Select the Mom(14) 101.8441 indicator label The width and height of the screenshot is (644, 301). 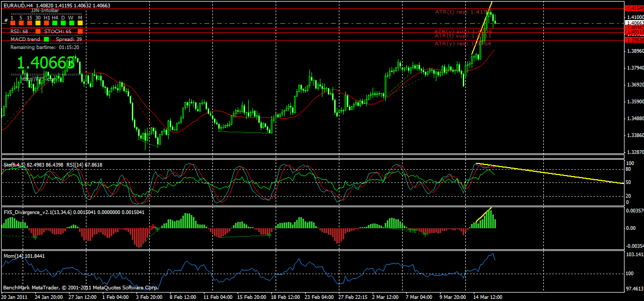[x=24, y=256]
